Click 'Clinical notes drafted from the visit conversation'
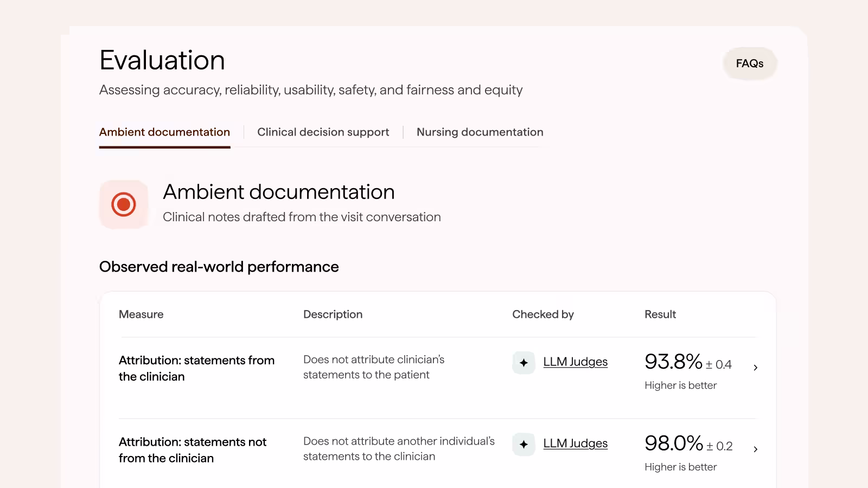 (x=302, y=217)
